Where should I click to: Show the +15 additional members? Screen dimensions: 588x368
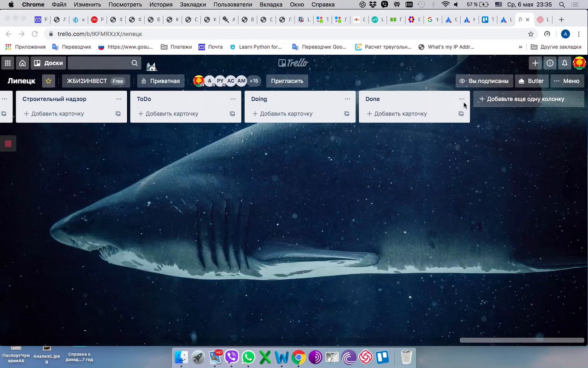click(254, 81)
